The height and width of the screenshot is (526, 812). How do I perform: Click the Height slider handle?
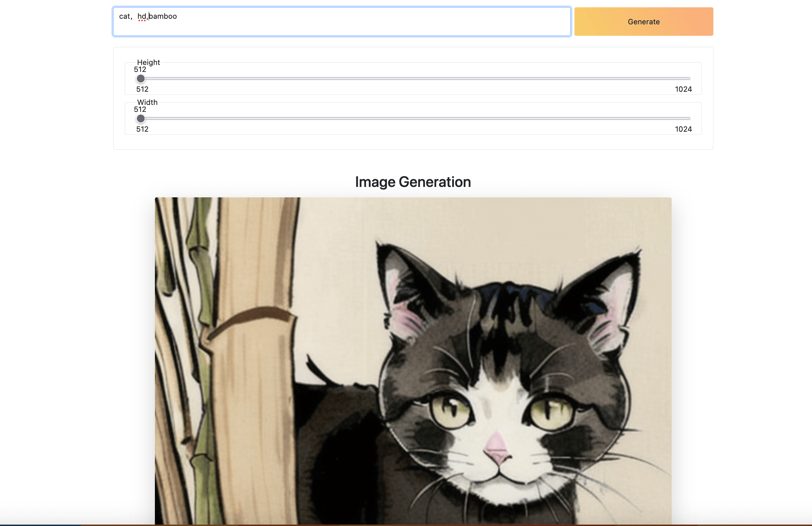(141, 79)
